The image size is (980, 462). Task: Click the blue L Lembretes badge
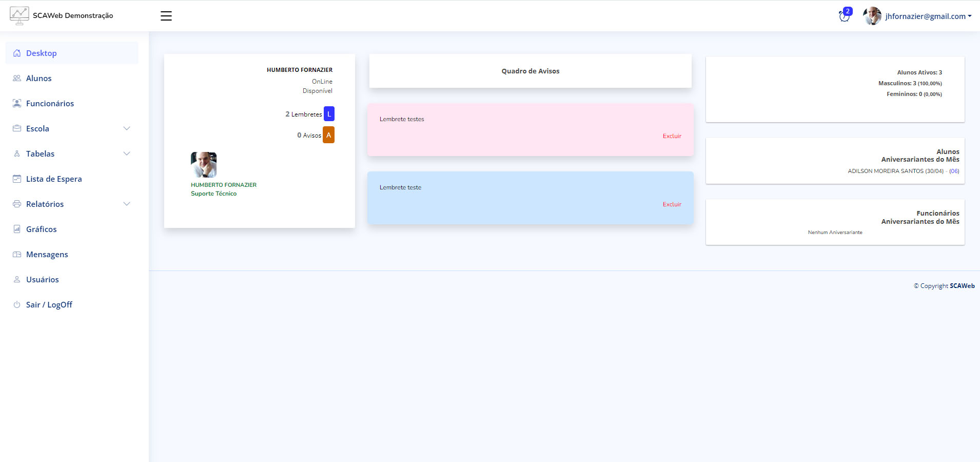(329, 114)
